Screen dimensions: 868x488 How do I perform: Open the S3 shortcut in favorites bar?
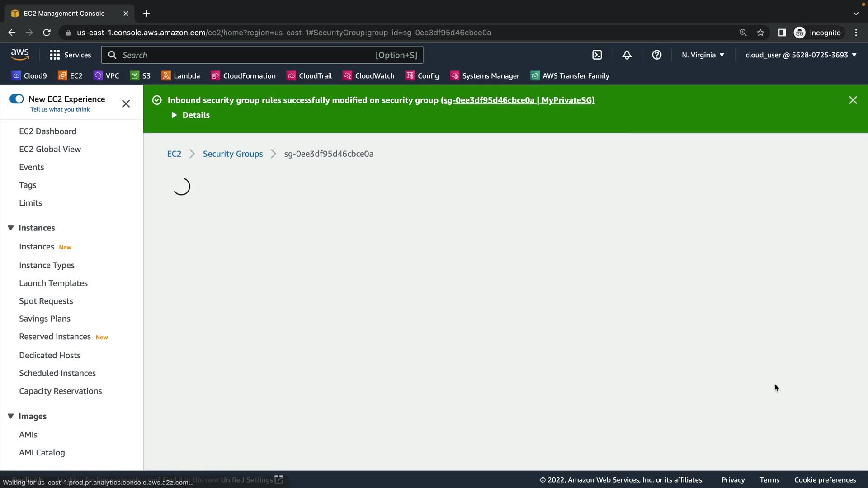pyautogui.click(x=141, y=76)
